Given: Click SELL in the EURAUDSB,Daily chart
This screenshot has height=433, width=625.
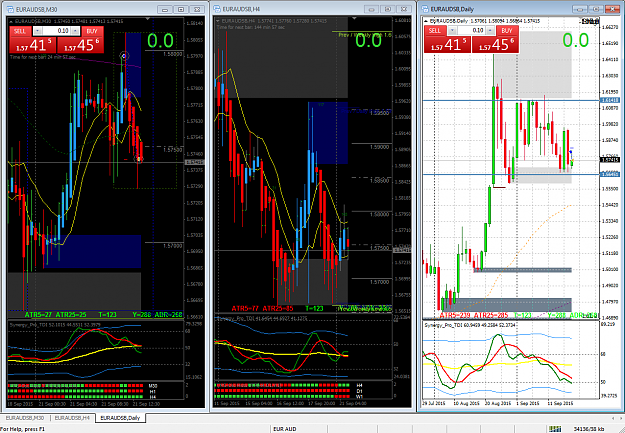Looking at the screenshot, I should tap(434, 31).
